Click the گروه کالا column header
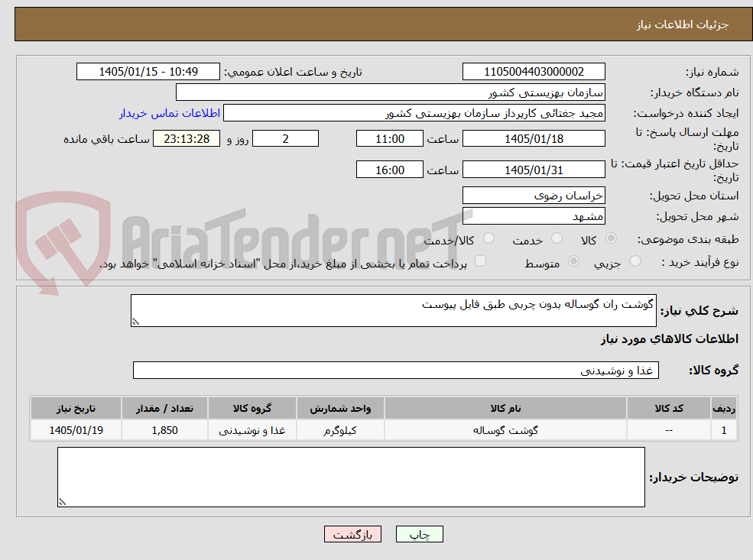This screenshot has height=560, width=753. tap(252, 409)
